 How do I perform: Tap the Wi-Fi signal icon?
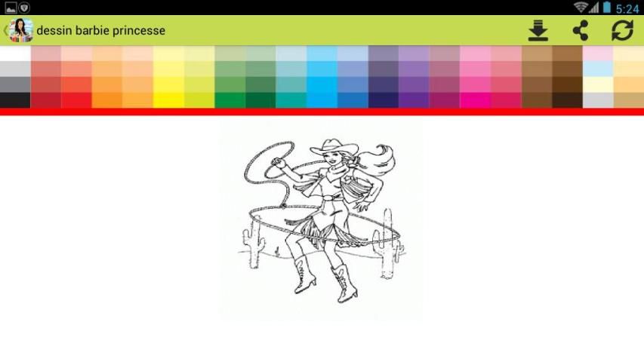(581, 8)
